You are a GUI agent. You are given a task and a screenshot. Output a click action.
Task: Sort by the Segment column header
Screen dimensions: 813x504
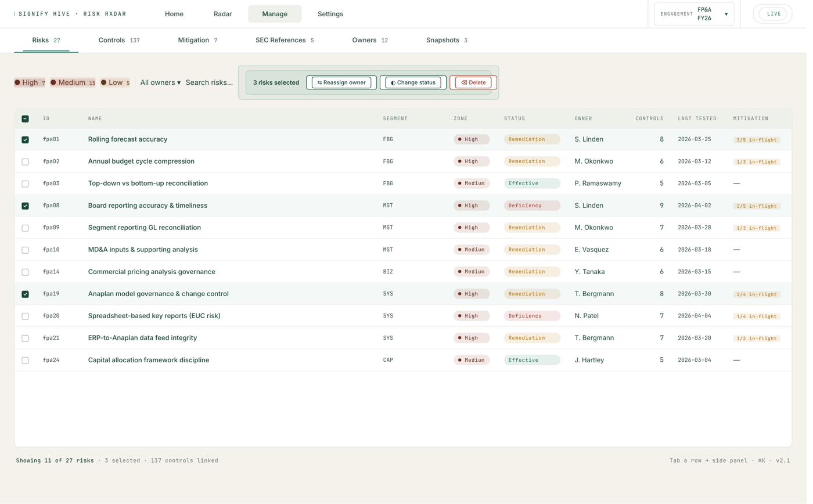tap(398, 119)
